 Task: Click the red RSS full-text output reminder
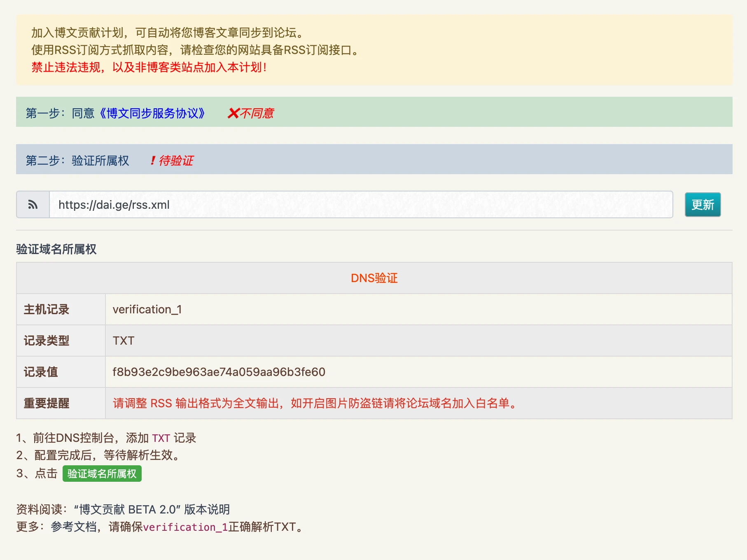[x=315, y=404]
